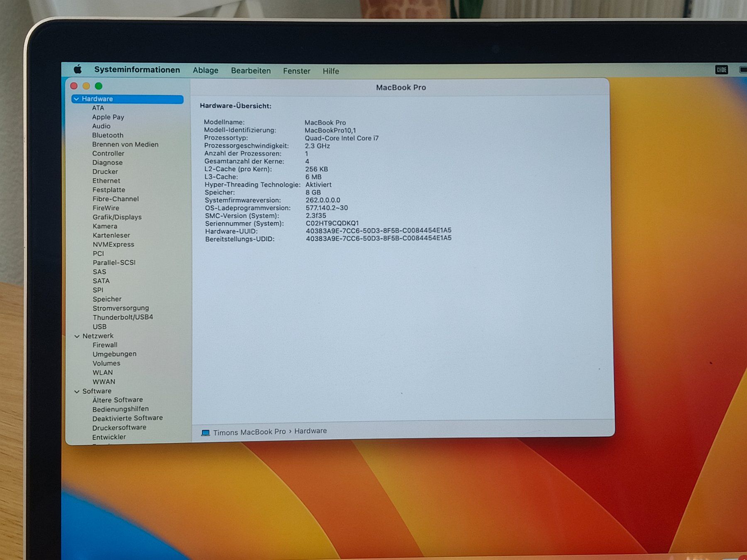Open the Apple menu
The image size is (747, 560).
[78, 69]
